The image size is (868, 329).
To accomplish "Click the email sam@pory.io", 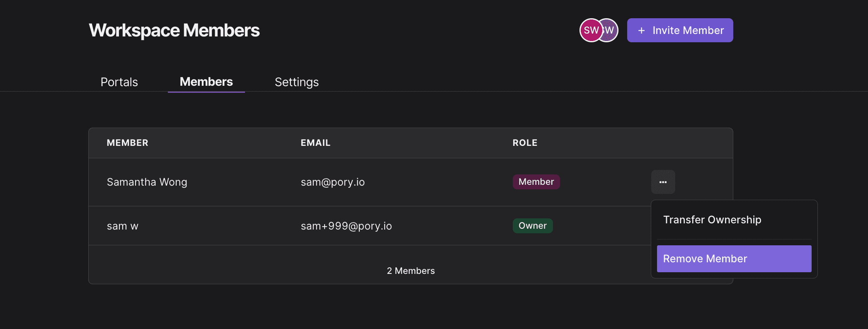I will (333, 182).
